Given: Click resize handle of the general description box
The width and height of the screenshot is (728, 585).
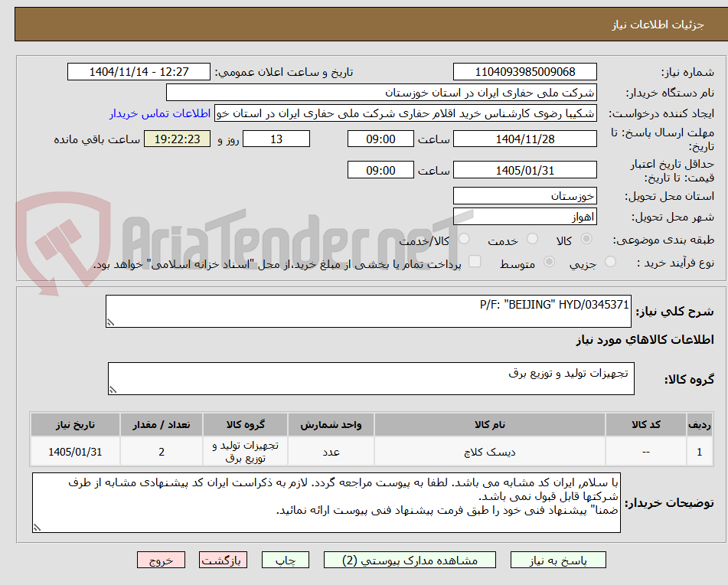Looking at the screenshot, I should [x=110, y=322].
